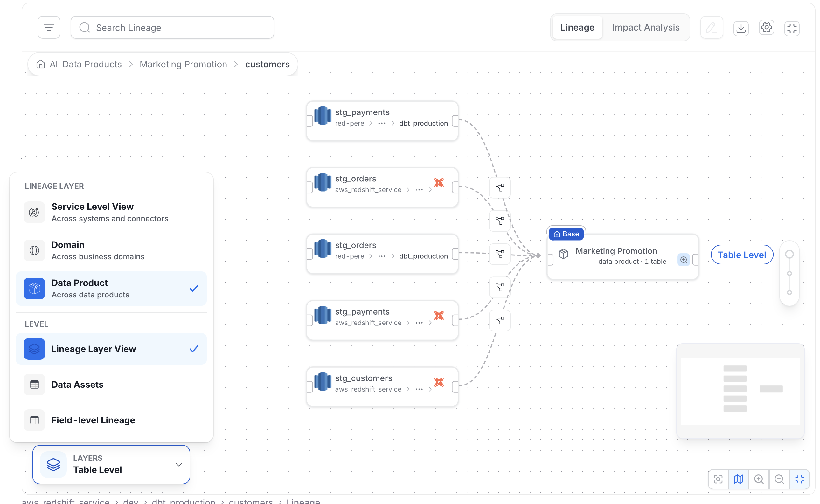Click the fit view focus icon
This screenshot has width=820, height=504.
click(718, 479)
